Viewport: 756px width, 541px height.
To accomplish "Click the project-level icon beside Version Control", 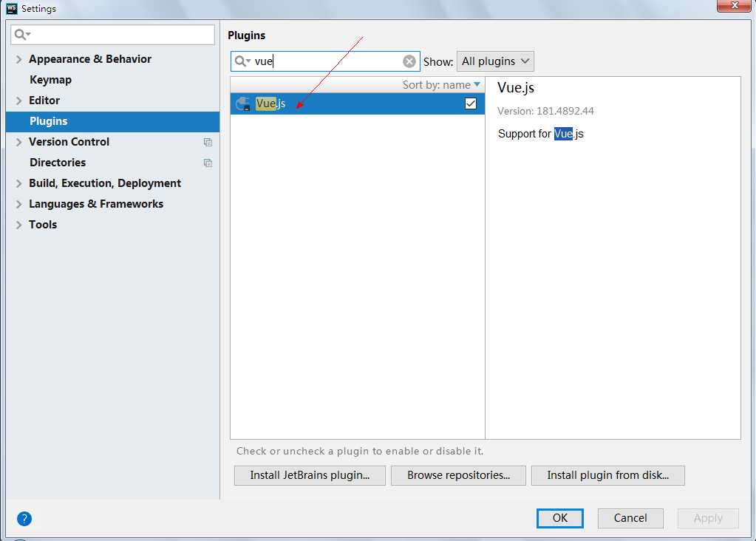I will pyautogui.click(x=208, y=142).
